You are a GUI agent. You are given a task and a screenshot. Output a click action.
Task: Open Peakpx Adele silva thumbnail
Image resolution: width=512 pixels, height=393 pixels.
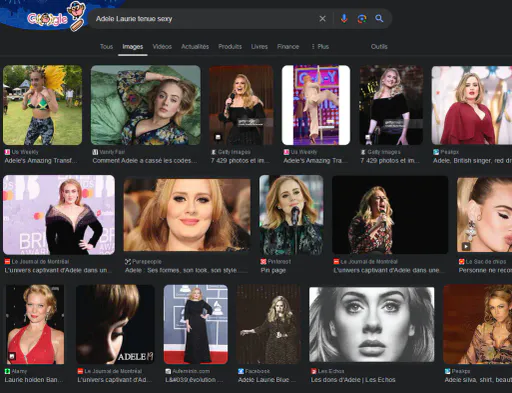[477, 324]
